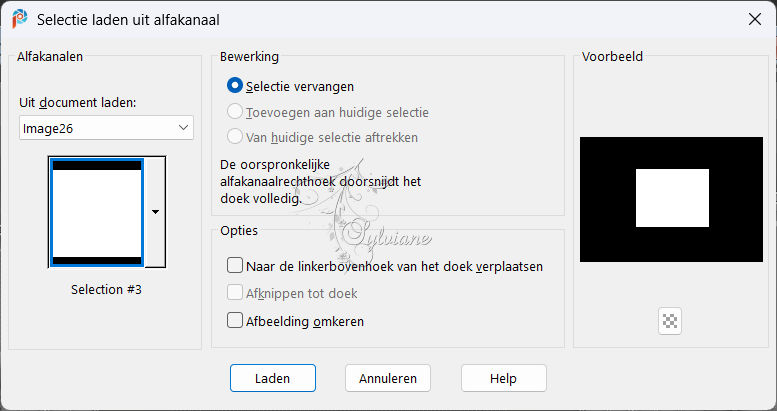Choose Van huidige selectie aftrekken option
This screenshot has width=777, height=411.
coord(235,137)
